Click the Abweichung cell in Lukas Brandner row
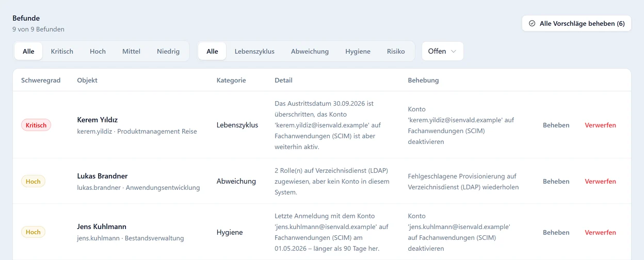 click(x=236, y=181)
